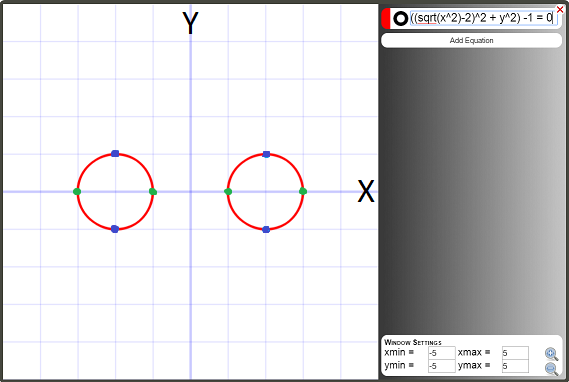
Task: Select the ymax value field
Action: tap(515, 366)
